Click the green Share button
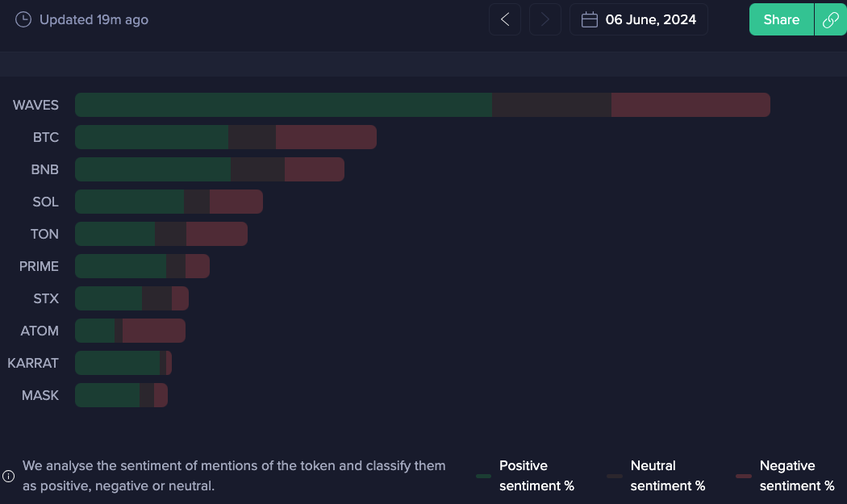The image size is (847, 504). tap(781, 19)
